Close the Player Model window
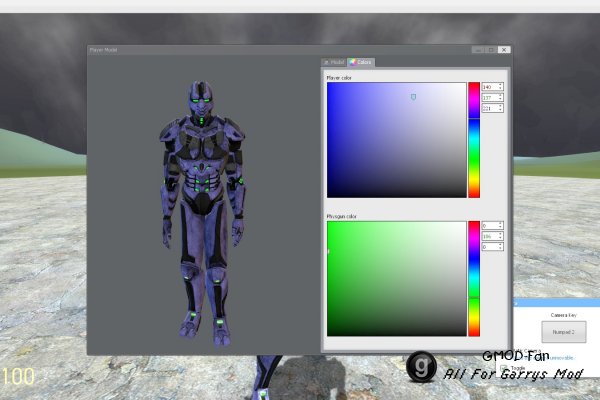 coord(504,50)
